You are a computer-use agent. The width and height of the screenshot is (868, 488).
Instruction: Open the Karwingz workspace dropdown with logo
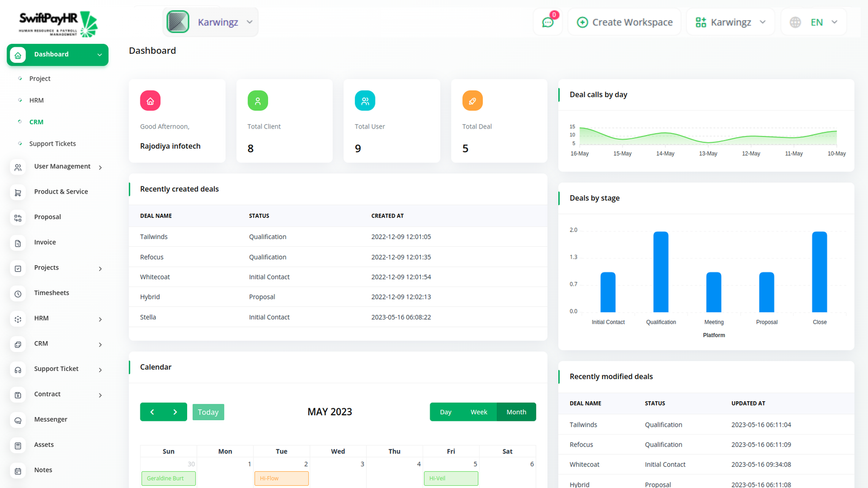pos(210,22)
